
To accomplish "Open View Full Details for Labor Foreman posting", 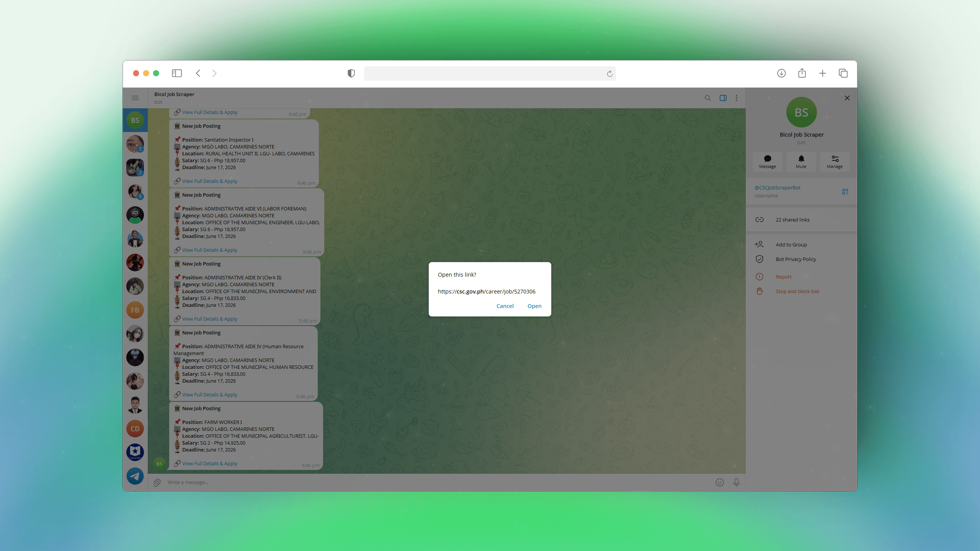I will (x=209, y=250).
